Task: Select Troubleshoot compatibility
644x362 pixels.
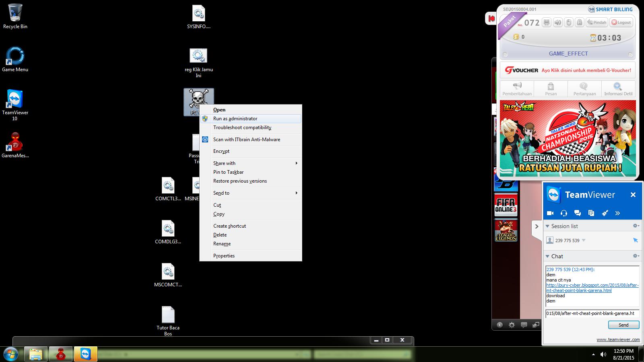Action: [251, 128]
